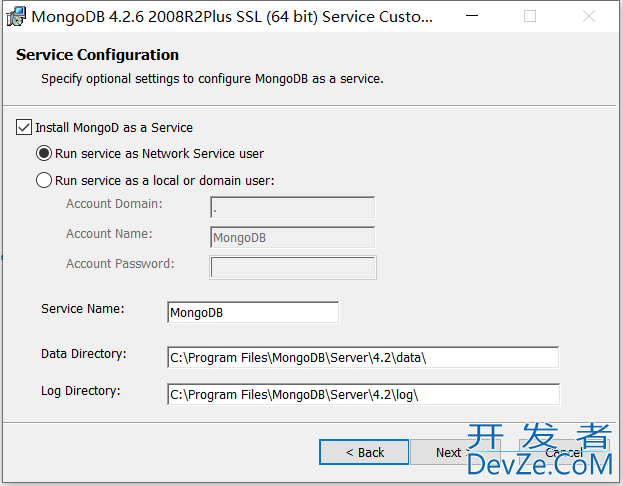Image resolution: width=623 pixels, height=486 pixels.
Task: Minimize the installer window
Action: [x=472, y=16]
